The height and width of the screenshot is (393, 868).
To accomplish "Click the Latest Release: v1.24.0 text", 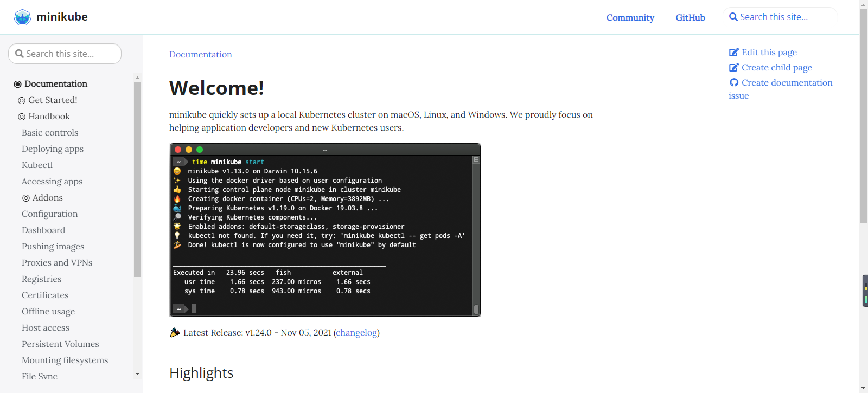I will tap(227, 332).
